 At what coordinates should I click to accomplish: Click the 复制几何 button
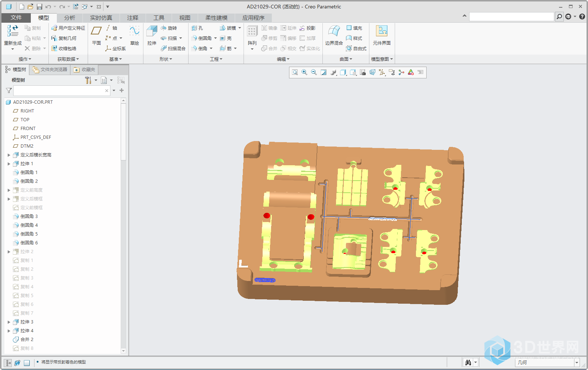[64, 38]
